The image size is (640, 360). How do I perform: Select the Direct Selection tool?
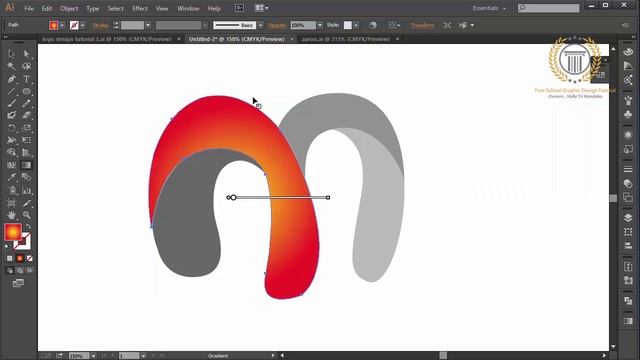(27, 53)
